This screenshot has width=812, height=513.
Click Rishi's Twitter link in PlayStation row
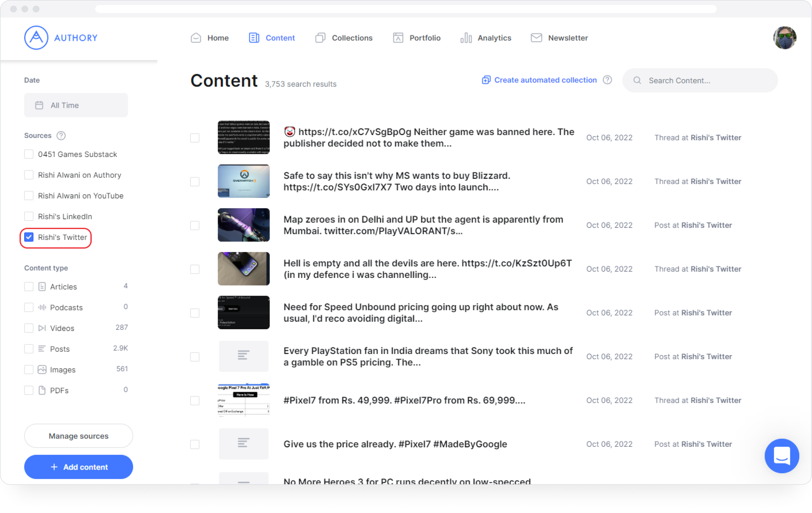[707, 357]
